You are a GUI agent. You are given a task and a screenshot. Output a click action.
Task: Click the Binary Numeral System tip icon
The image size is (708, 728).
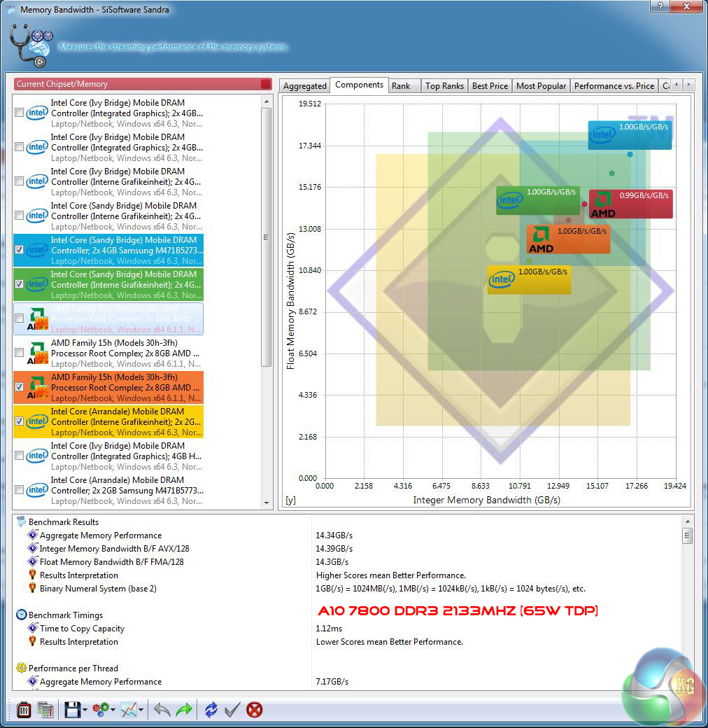point(32,588)
